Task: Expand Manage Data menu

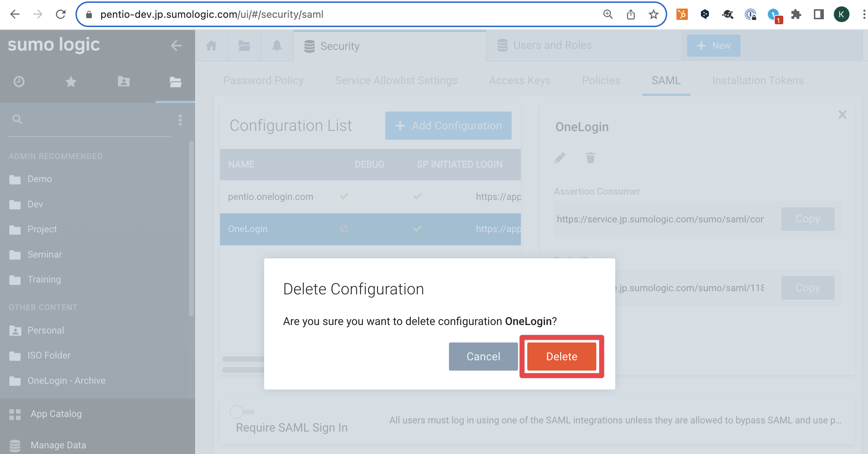Action: point(47,445)
